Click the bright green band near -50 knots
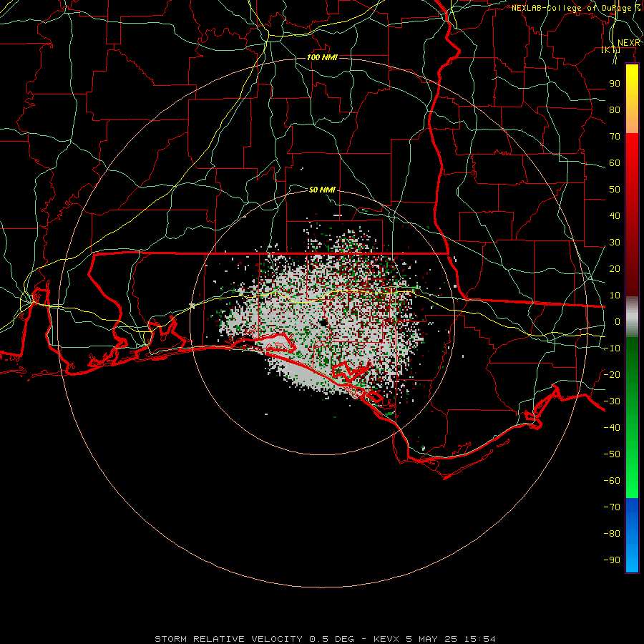The image size is (644, 644). coord(632,454)
